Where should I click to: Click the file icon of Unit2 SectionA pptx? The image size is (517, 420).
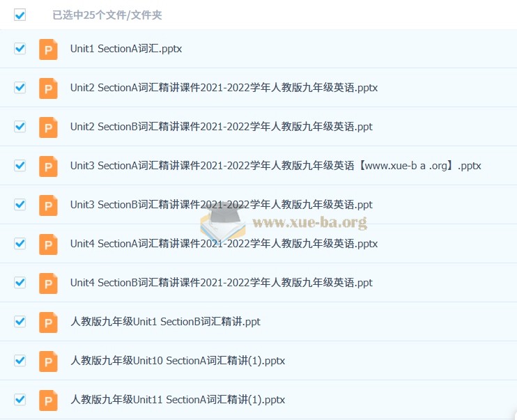(x=48, y=88)
